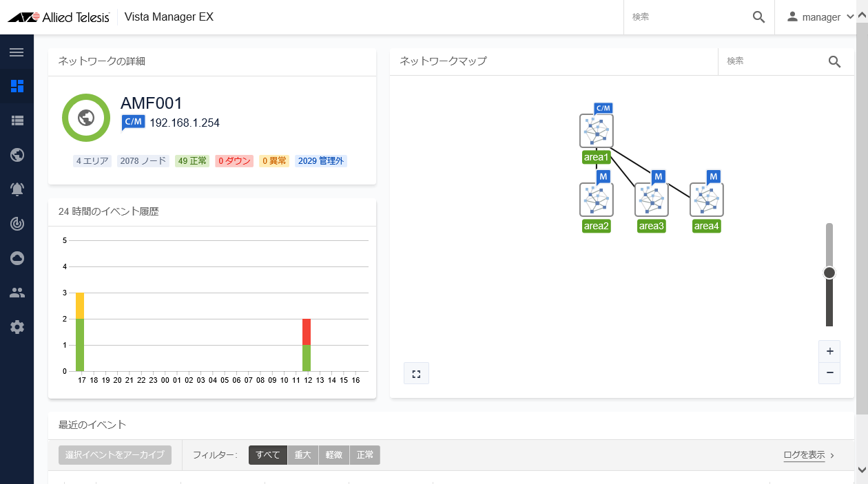Screen dimensions: 868x484
Task: Click the manager user avatar icon
Action: pyautogui.click(x=792, y=17)
